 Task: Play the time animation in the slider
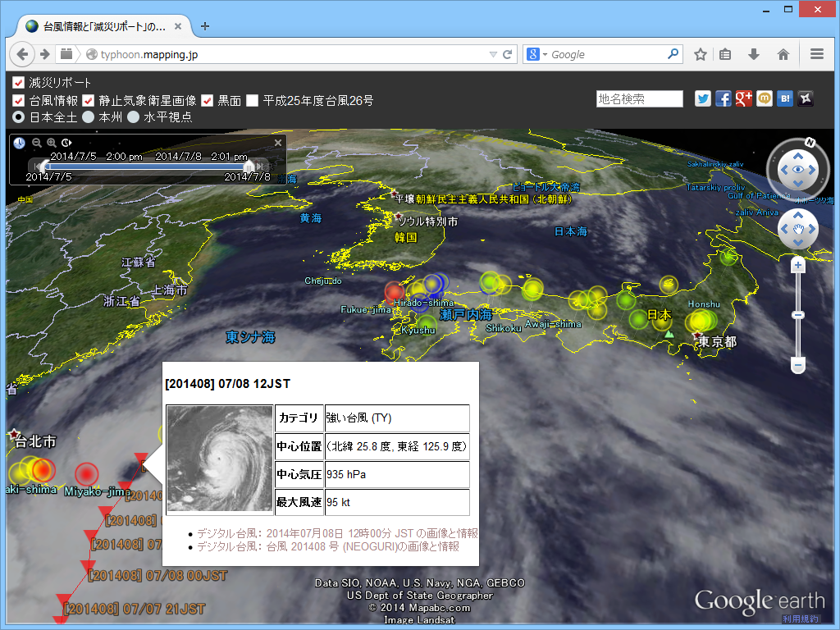pyautogui.click(x=66, y=143)
